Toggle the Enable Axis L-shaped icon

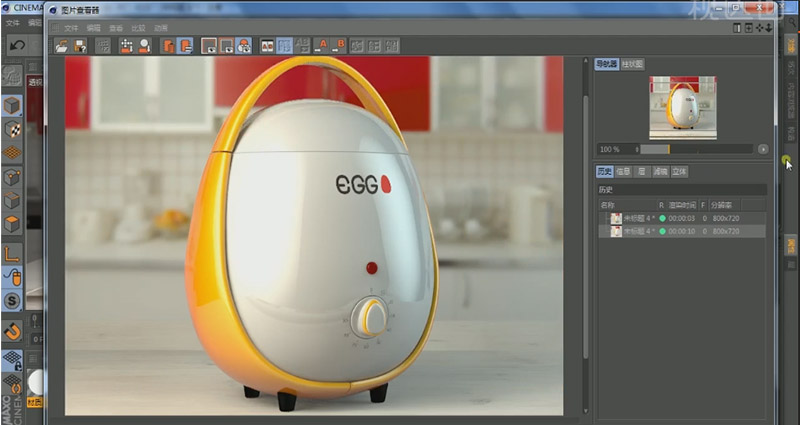coord(12,253)
